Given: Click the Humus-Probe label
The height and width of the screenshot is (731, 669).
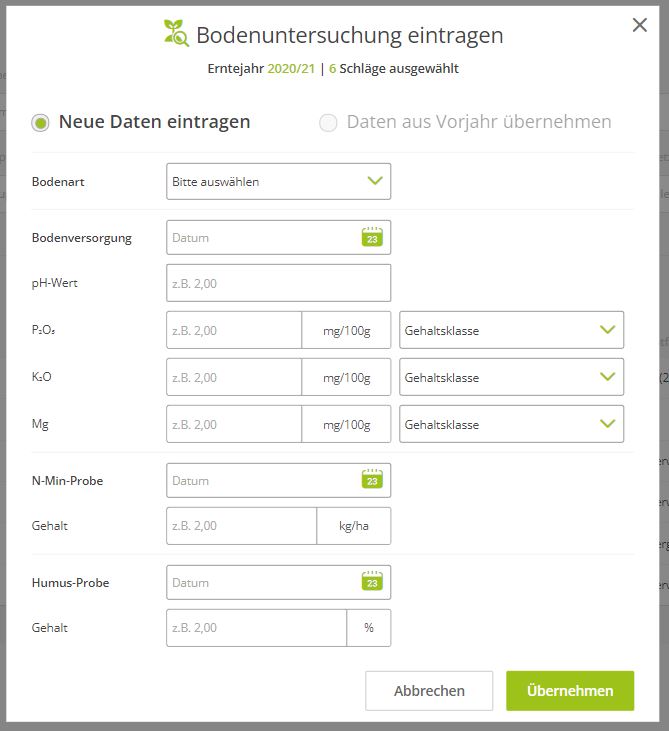Looking at the screenshot, I should pyautogui.click(x=70, y=583).
